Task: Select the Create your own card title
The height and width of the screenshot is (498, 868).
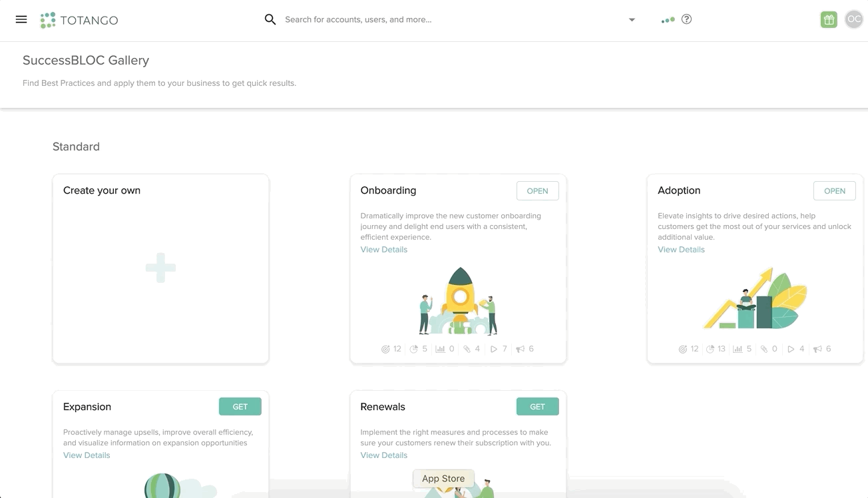Action: pos(102,190)
